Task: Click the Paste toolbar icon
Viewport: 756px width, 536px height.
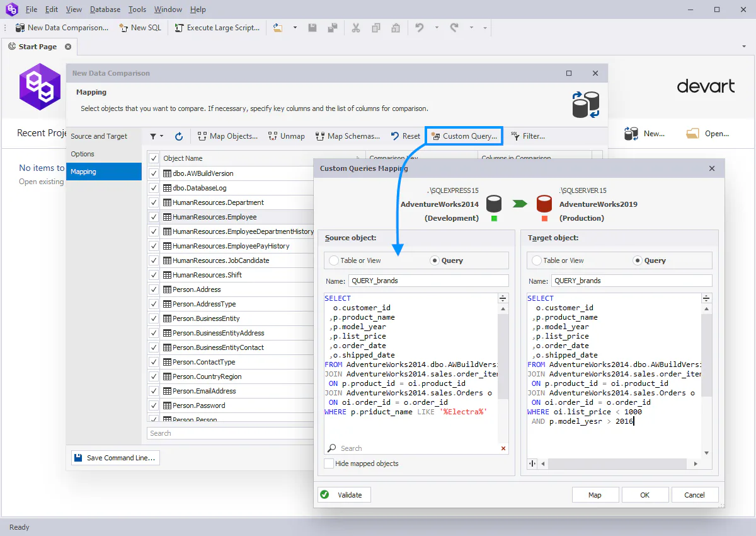Action: [x=396, y=28]
